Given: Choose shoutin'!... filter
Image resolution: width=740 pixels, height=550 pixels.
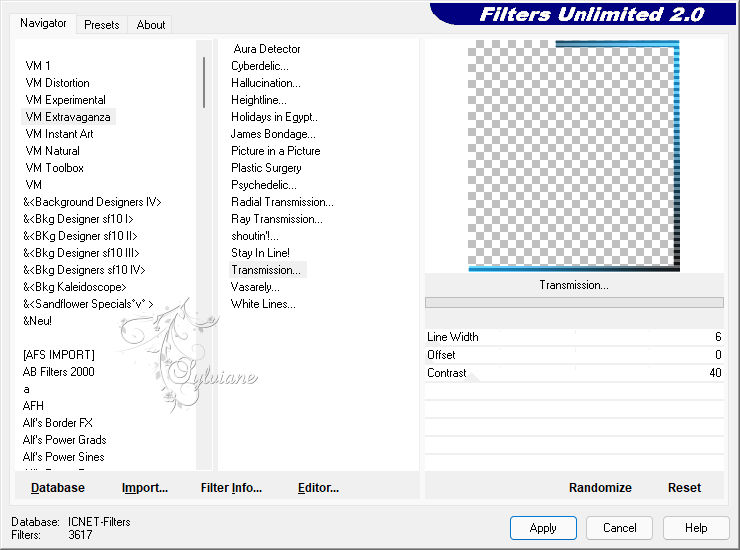Looking at the screenshot, I should tap(255, 236).
